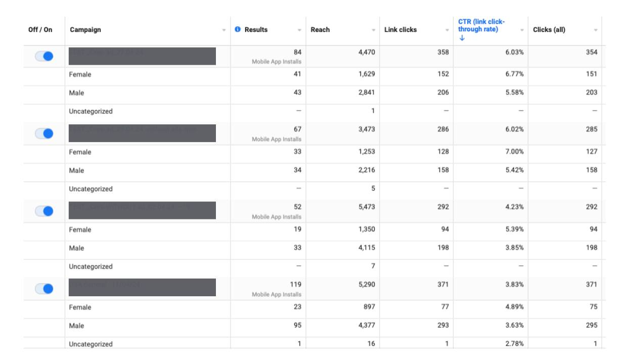Image resolution: width=627 pixels, height=364 pixels.
Task: Toggle off the campaign with 84 installs
Action: [x=45, y=57]
